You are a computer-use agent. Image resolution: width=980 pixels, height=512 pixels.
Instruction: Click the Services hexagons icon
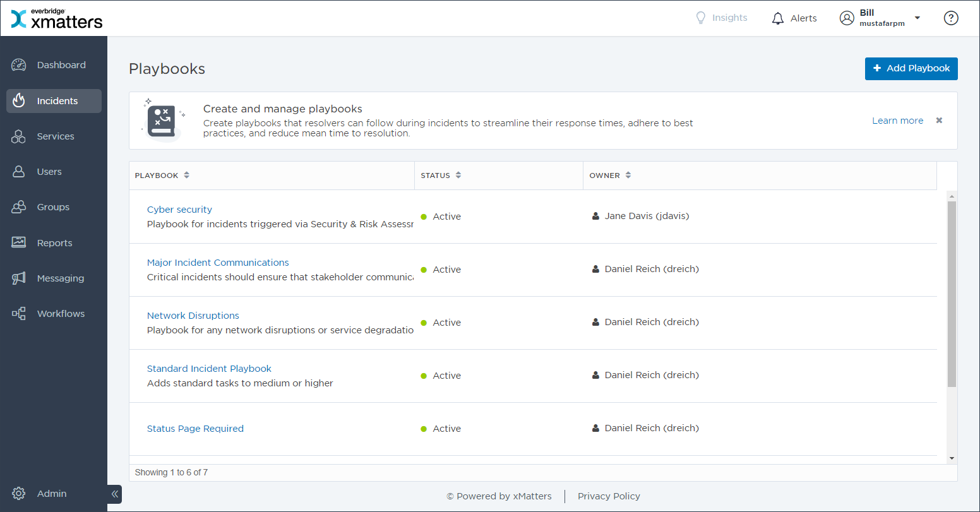click(x=19, y=136)
